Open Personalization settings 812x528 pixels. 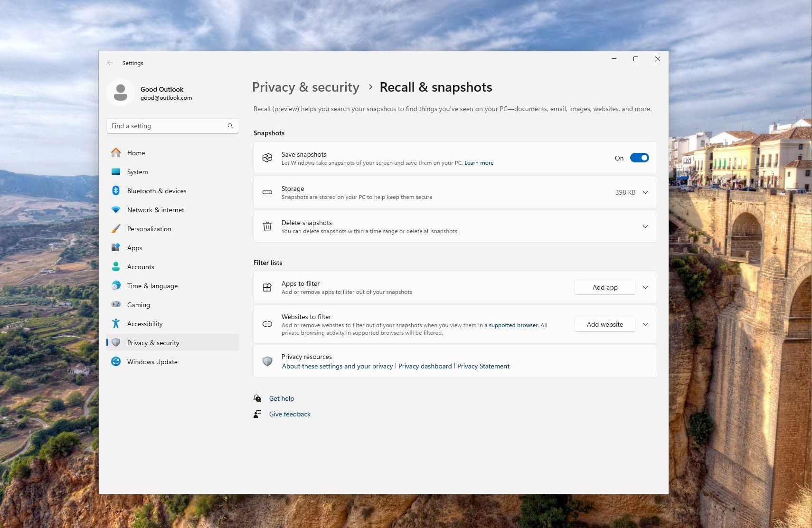pyautogui.click(x=149, y=229)
